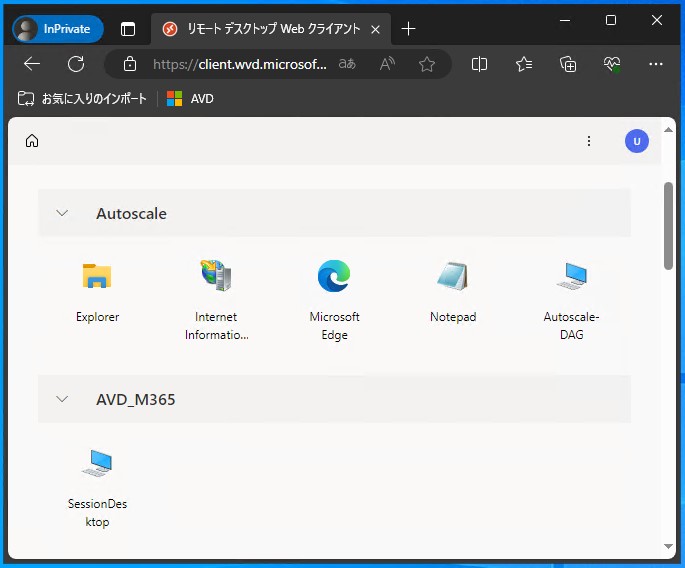
Task: Click the AVD_M365 workspace heading text
Action: (135, 399)
